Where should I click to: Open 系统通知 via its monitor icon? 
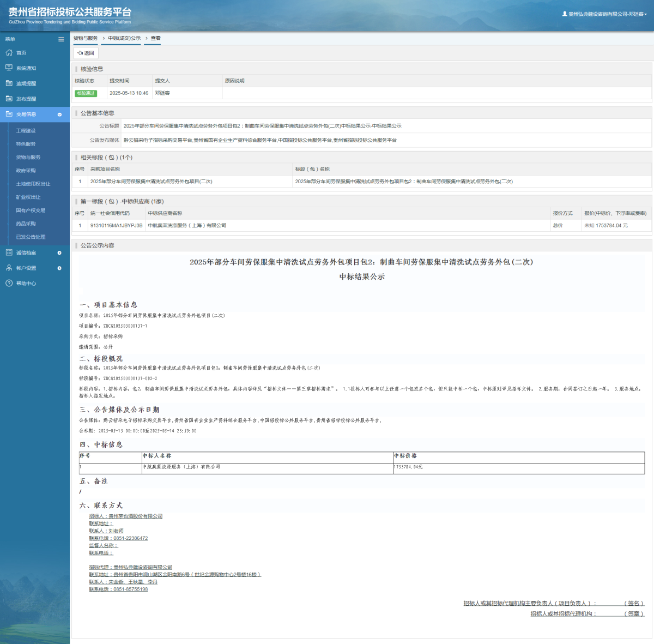point(9,68)
